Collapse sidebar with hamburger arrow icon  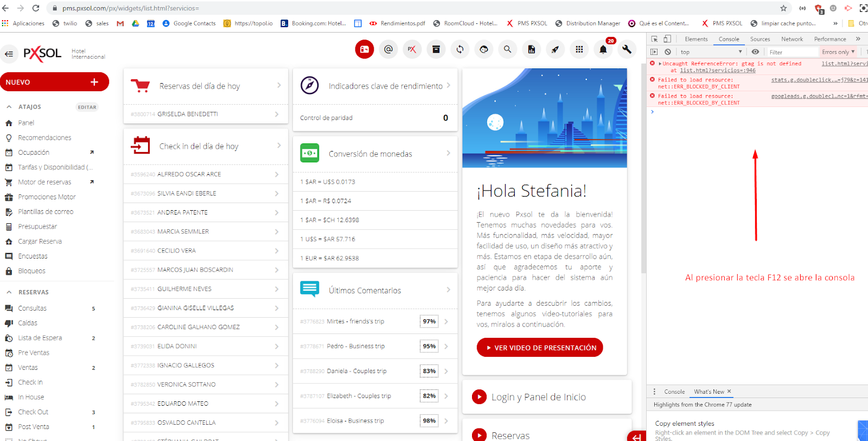(x=9, y=54)
